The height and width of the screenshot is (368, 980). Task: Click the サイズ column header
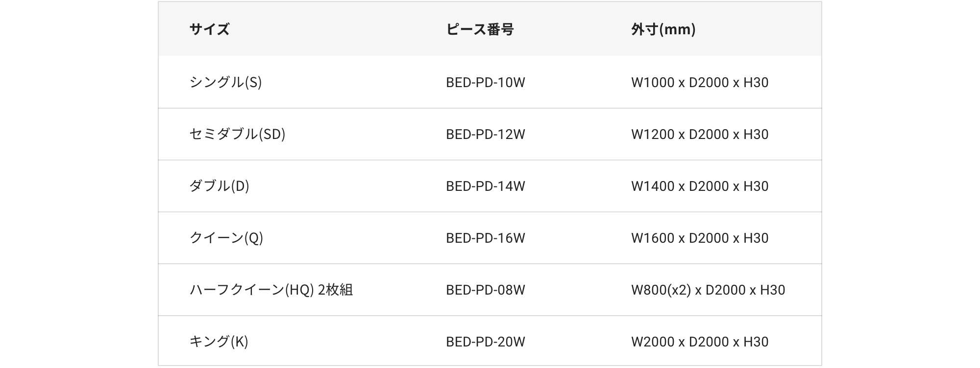click(209, 29)
